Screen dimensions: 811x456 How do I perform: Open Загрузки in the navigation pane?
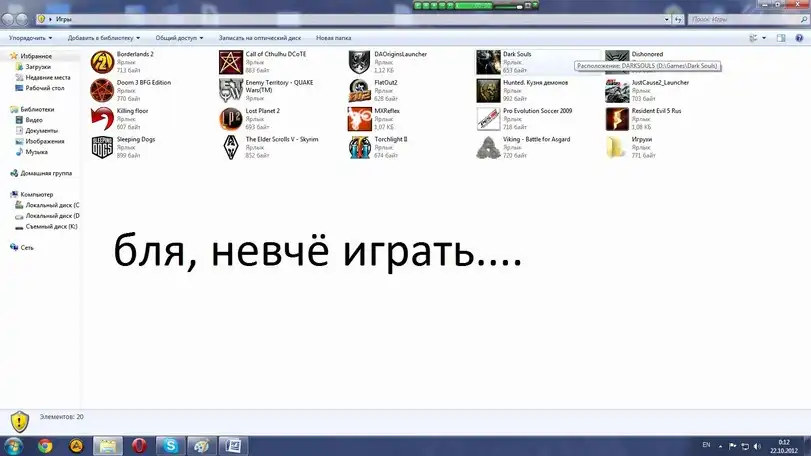tap(38, 67)
